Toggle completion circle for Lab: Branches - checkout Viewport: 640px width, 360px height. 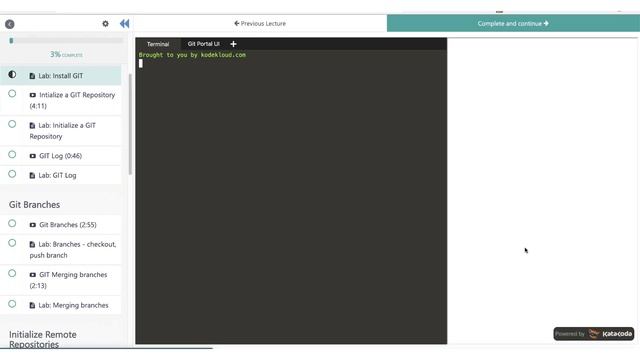pos(12,243)
